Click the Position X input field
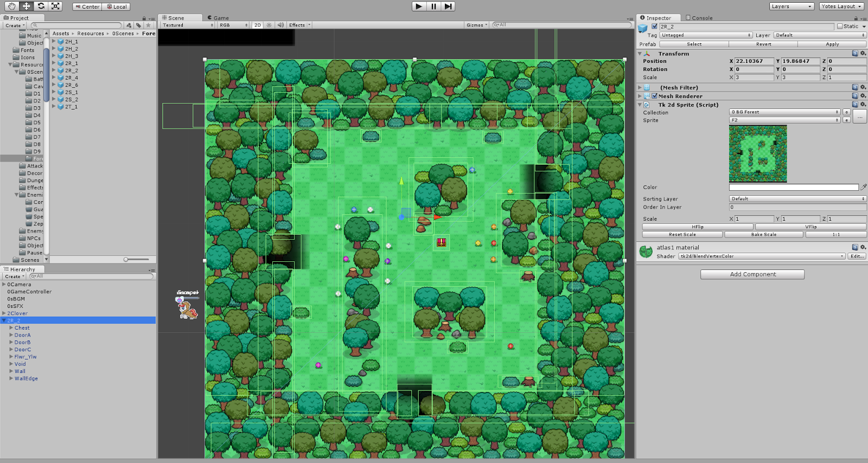The width and height of the screenshot is (868, 463). [x=754, y=61]
